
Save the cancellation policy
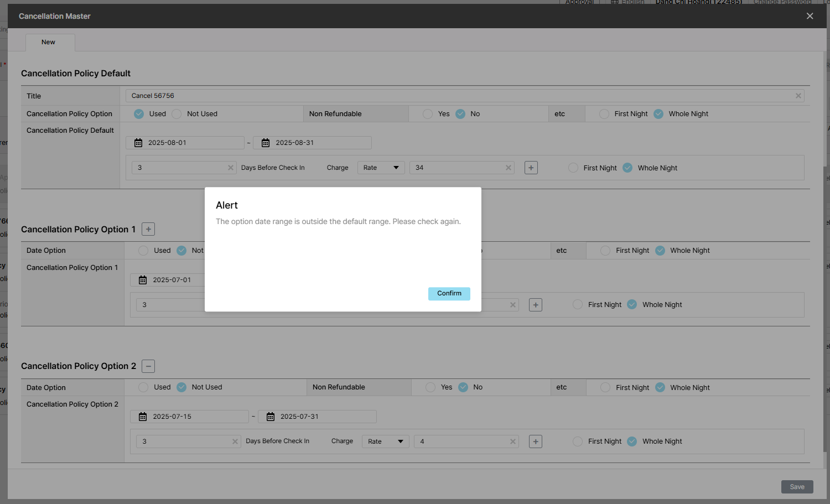point(797,487)
